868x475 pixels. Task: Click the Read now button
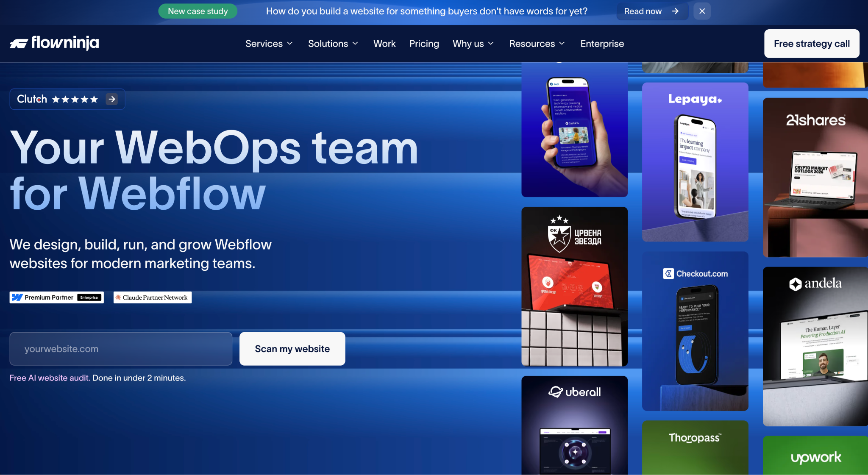[652, 11]
